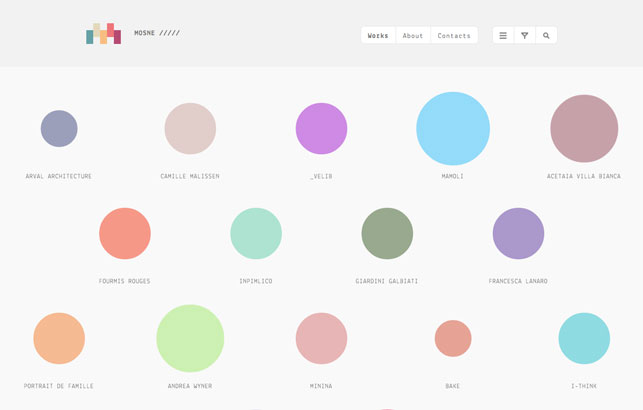This screenshot has width=643, height=410.
Task: Click the mint green Inpimlico circle
Action: pos(256,233)
